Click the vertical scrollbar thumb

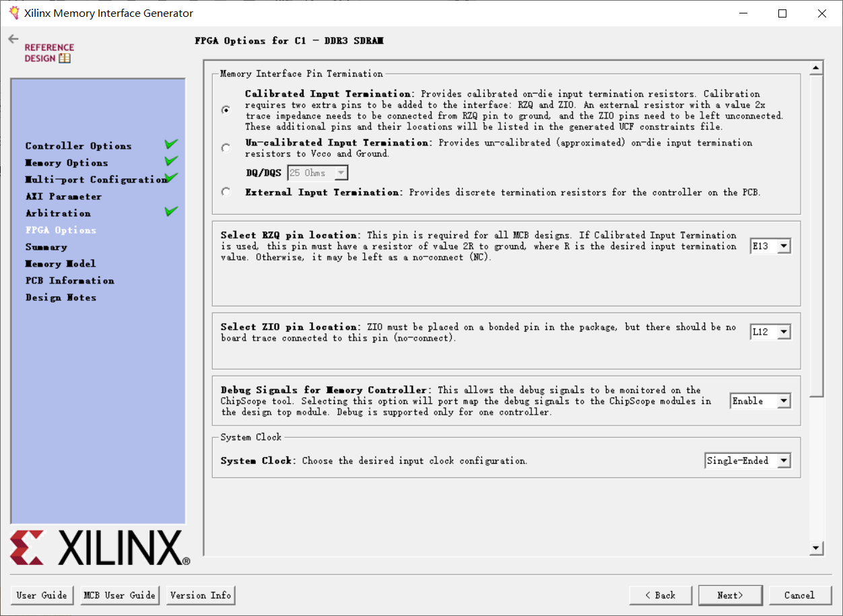tap(816, 236)
